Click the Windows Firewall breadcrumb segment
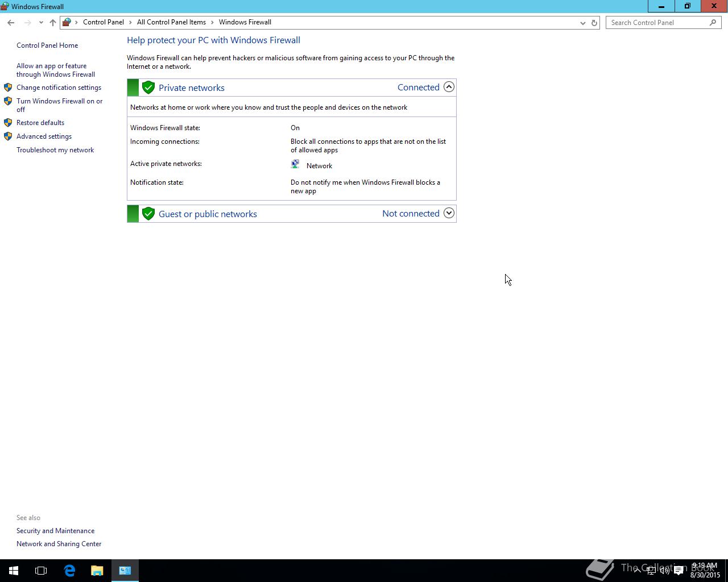The width and height of the screenshot is (728, 582). (x=245, y=22)
